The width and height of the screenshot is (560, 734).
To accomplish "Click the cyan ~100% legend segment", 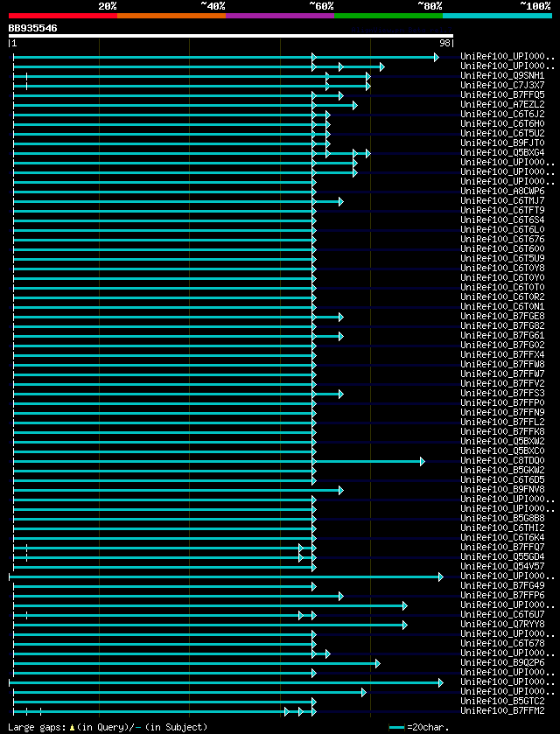I will tap(497, 16).
